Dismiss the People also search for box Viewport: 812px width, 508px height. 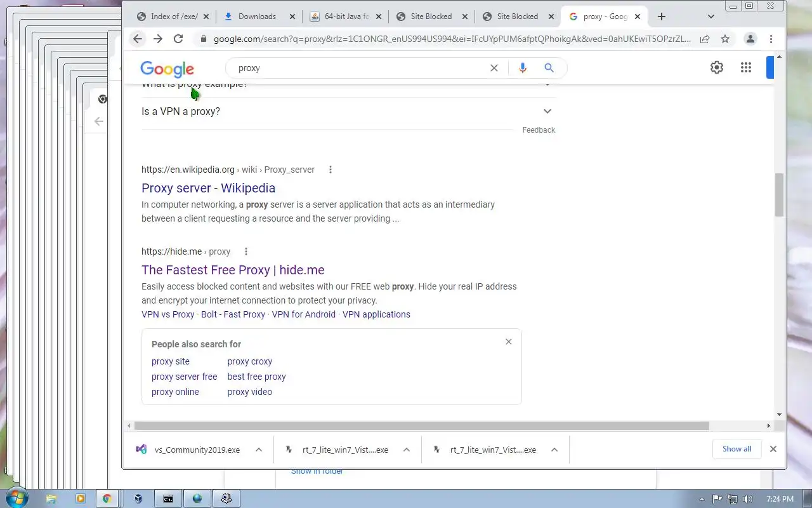tap(509, 342)
